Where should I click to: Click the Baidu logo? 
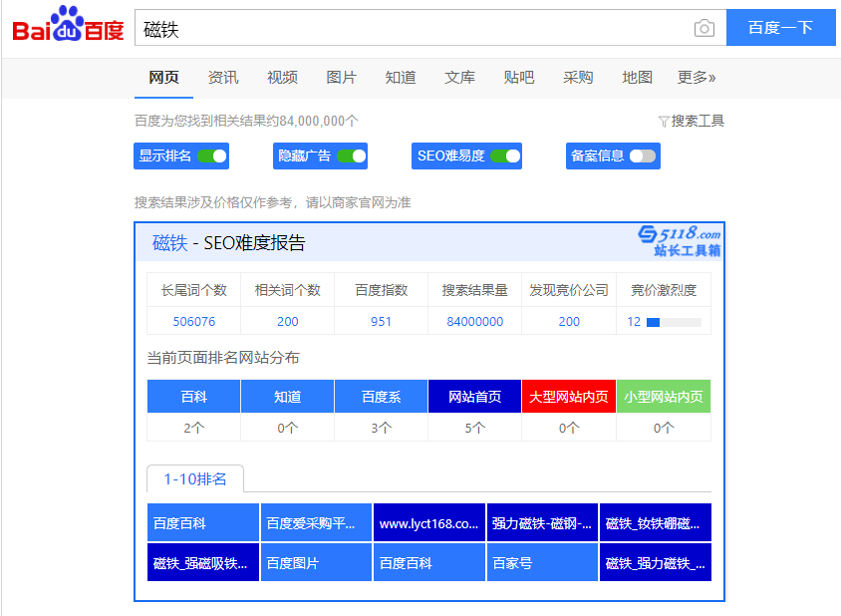point(68,25)
